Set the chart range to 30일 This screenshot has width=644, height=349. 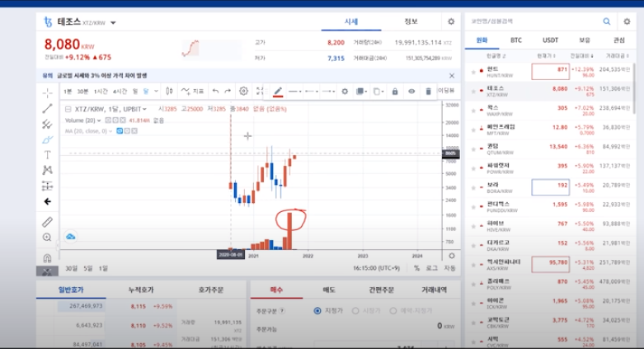[72, 268]
